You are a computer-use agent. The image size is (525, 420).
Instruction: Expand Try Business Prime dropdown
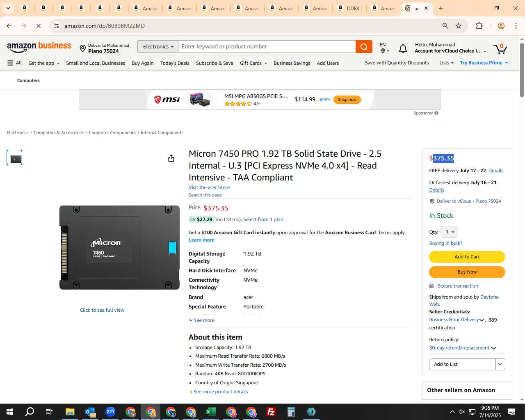pos(484,63)
